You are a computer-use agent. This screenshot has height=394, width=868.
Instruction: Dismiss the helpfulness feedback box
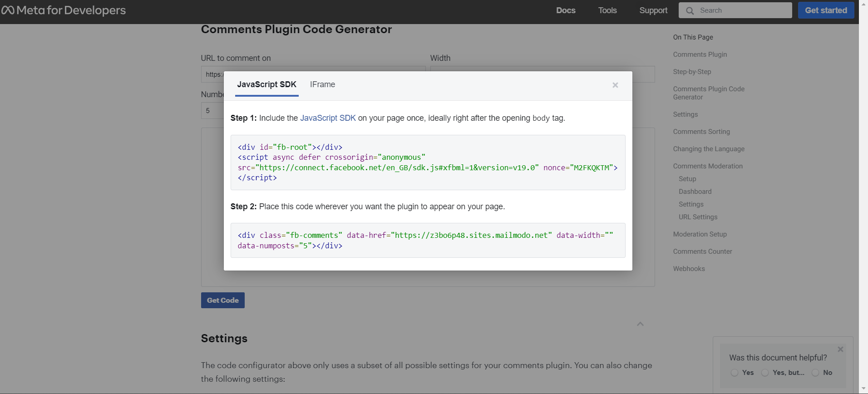(840, 349)
